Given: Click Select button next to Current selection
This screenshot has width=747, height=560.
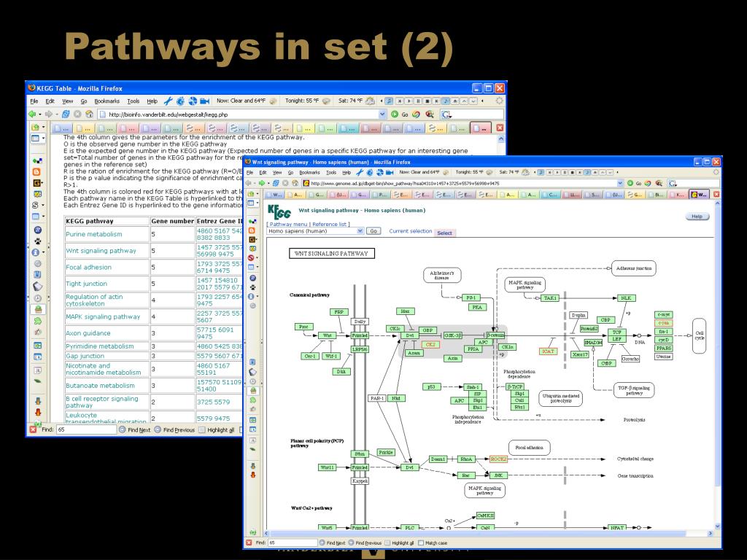Looking at the screenshot, I should (444, 233).
